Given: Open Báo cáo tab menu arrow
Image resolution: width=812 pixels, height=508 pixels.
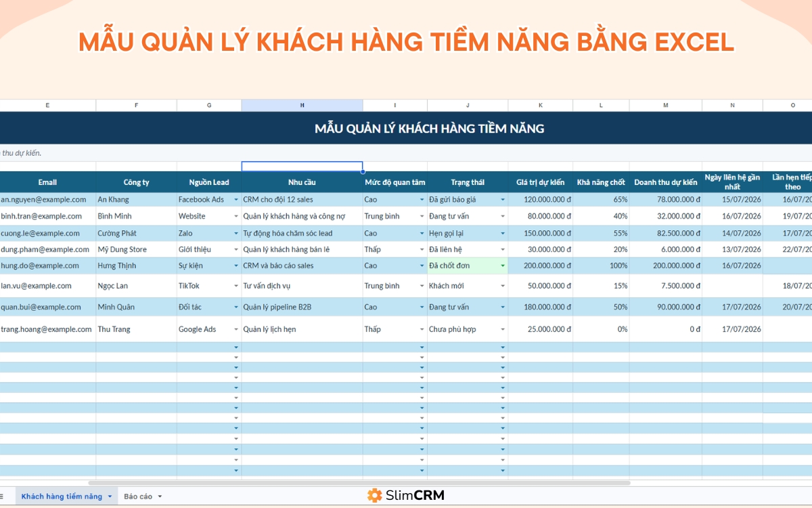Looking at the screenshot, I should click(160, 496).
